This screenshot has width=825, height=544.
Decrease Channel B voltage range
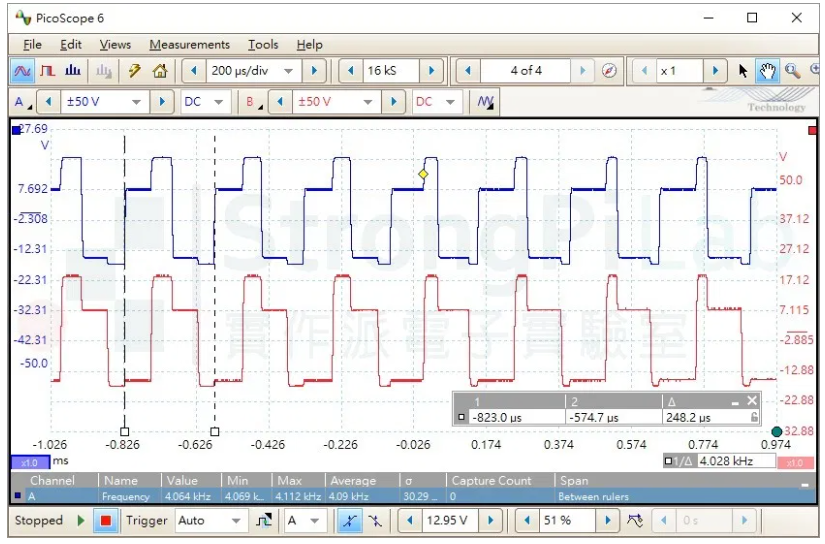point(280,102)
